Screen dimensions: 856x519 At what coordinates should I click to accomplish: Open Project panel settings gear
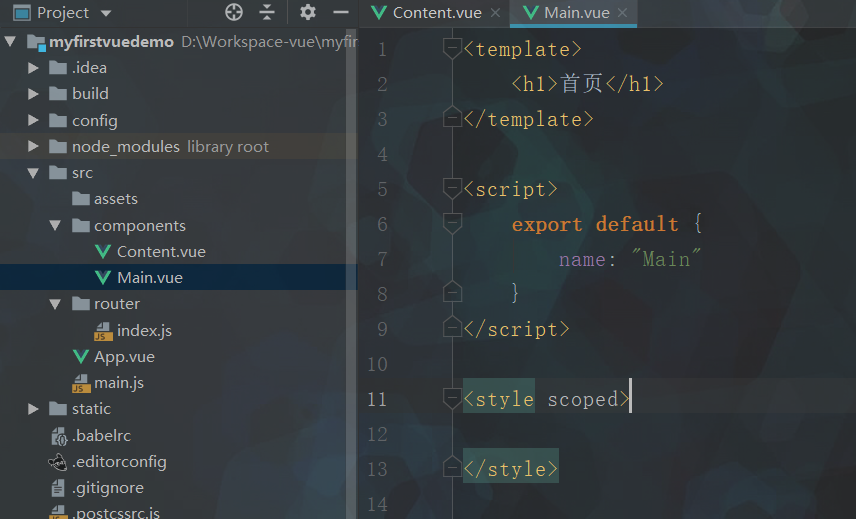(x=308, y=12)
